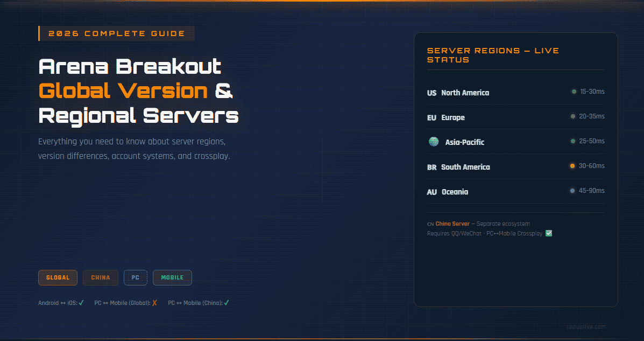The height and width of the screenshot is (341, 644).
Task: Click the 30-60ms latency value
Action: click(x=591, y=166)
